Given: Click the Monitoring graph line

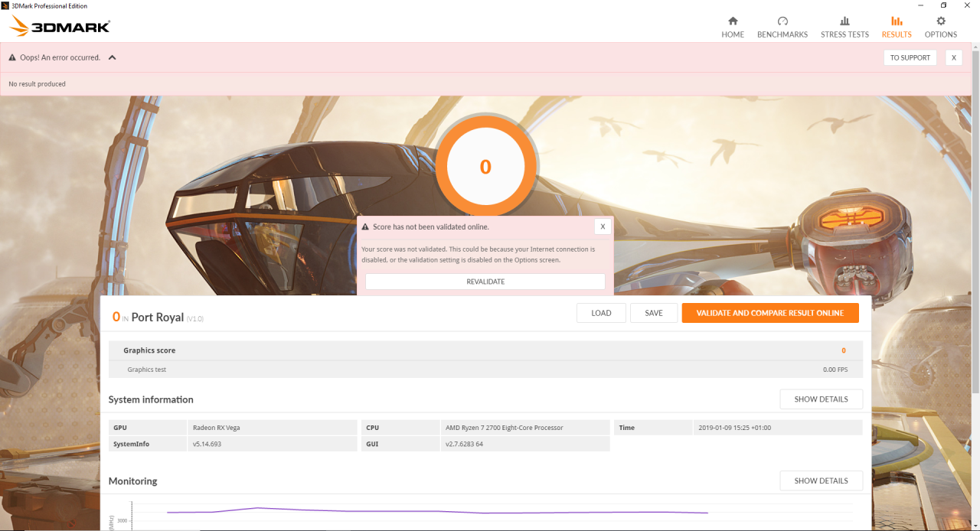Looking at the screenshot, I should point(436,511).
